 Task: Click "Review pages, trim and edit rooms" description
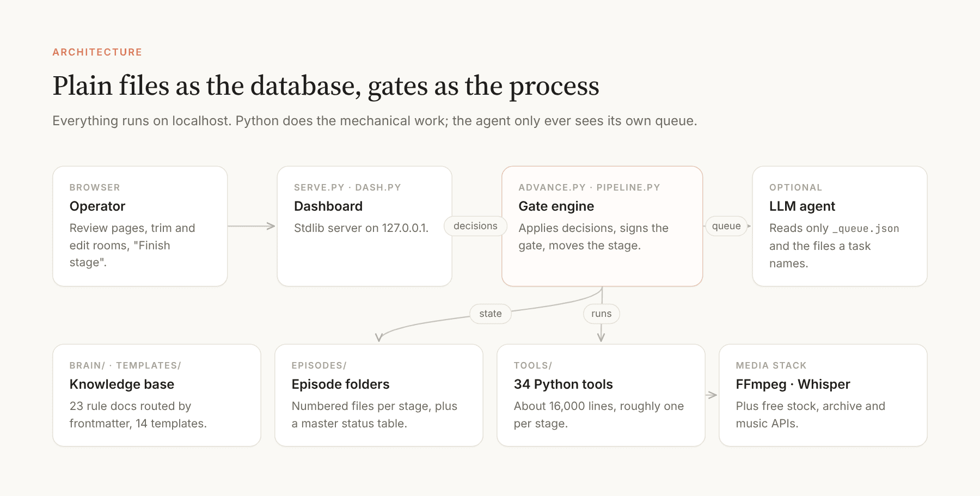pos(132,246)
